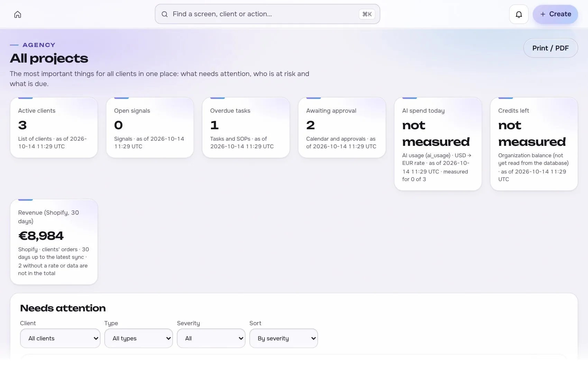
Task: Click Print / PDF button
Action: 550,48
